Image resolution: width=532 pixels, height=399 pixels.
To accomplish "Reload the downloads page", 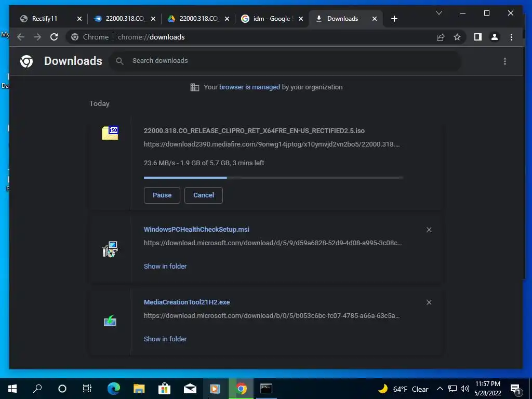I will (x=54, y=37).
